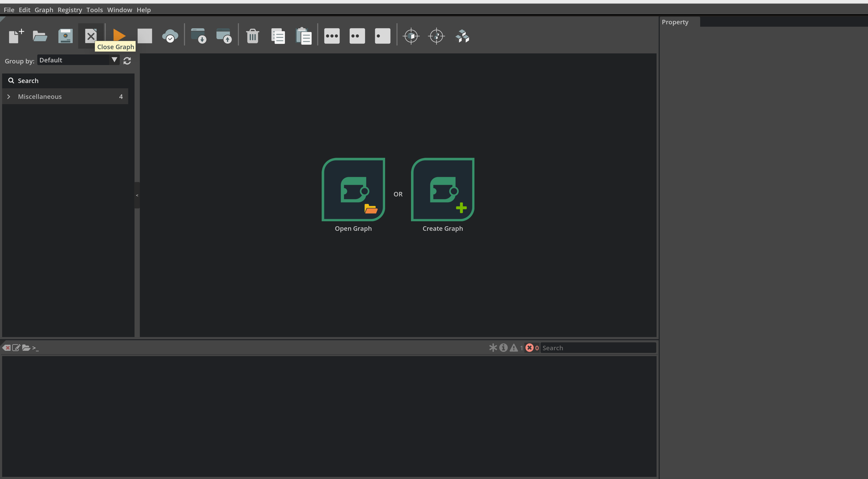The image size is (868, 479).
Task: Click the trash can delete icon
Action: tap(252, 36)
